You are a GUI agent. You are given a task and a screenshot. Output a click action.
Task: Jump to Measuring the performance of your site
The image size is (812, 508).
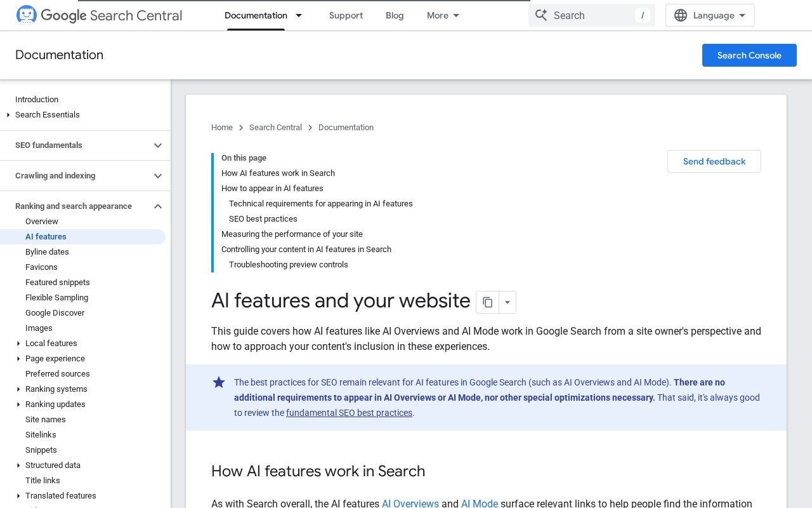(292, 234)
